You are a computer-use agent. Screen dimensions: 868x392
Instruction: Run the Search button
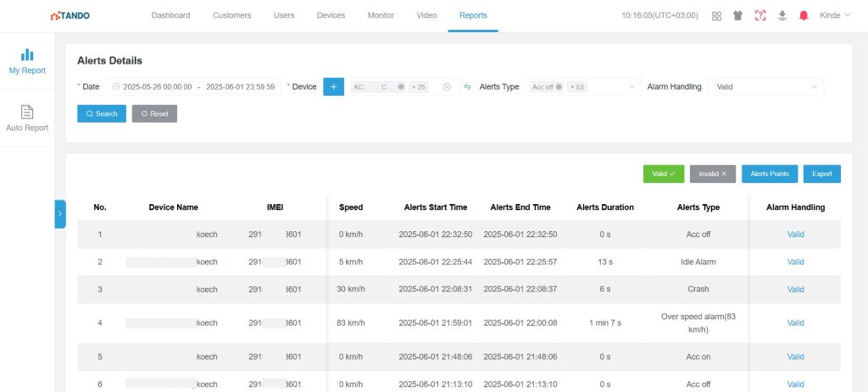click(x=102, y=113)
